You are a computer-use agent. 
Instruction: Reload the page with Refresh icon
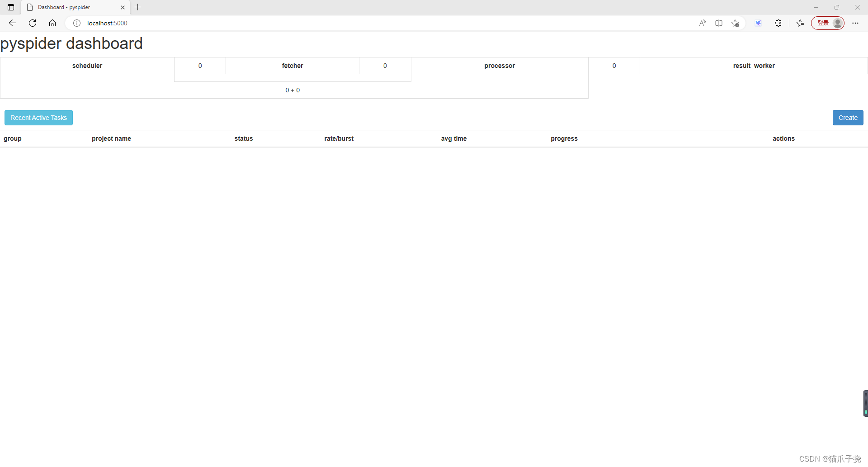pos(33,23)
